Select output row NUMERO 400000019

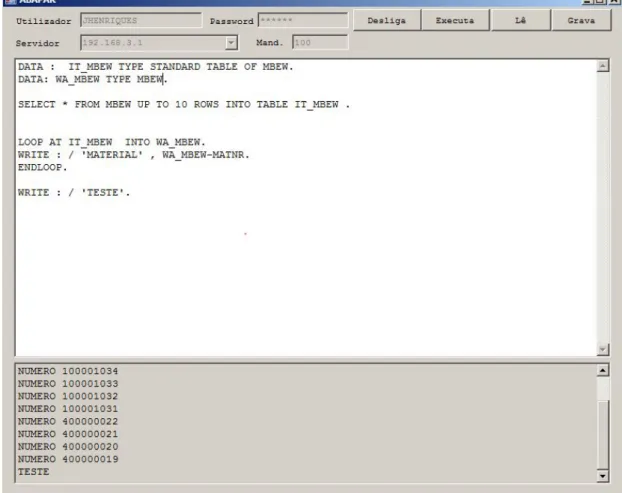pos(68,459)
